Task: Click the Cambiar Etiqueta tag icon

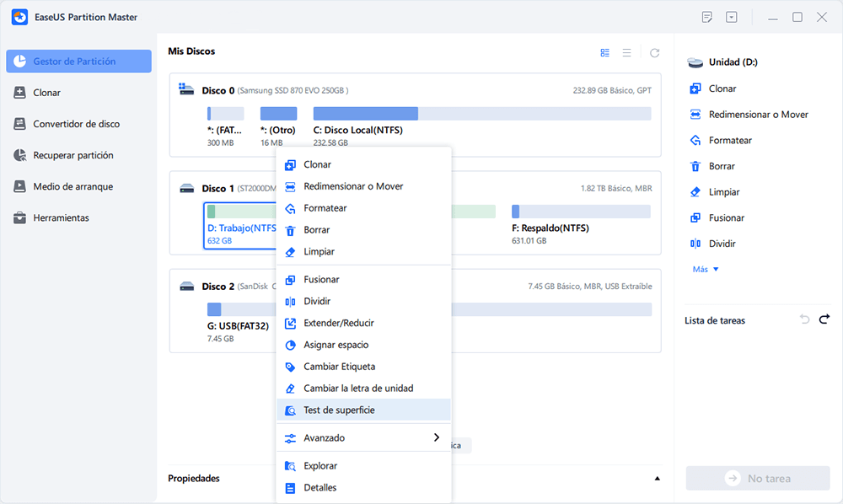Action: pos(290,367)
